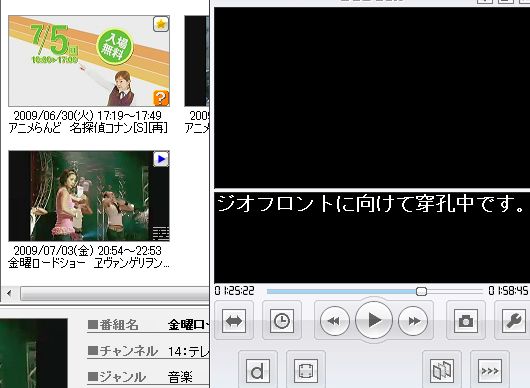Click the preview image in details panel
530x388 pixels.
click(x=34, y=353)
